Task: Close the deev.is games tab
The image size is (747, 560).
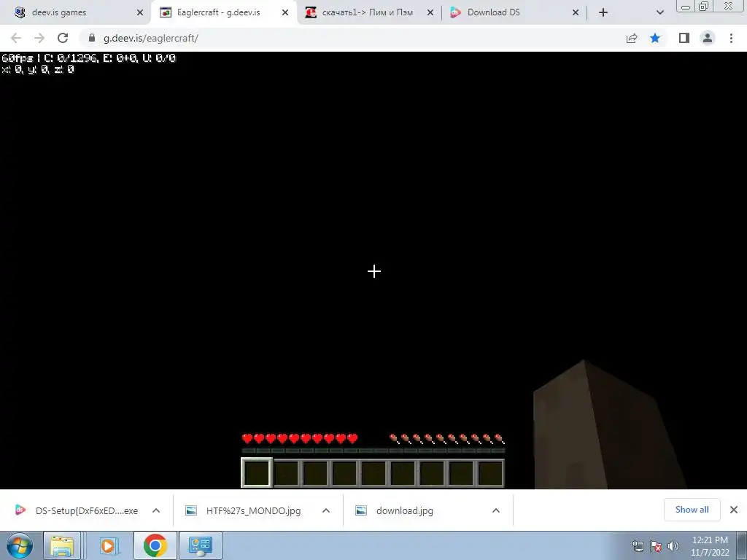Action: [x=140, y=13]
